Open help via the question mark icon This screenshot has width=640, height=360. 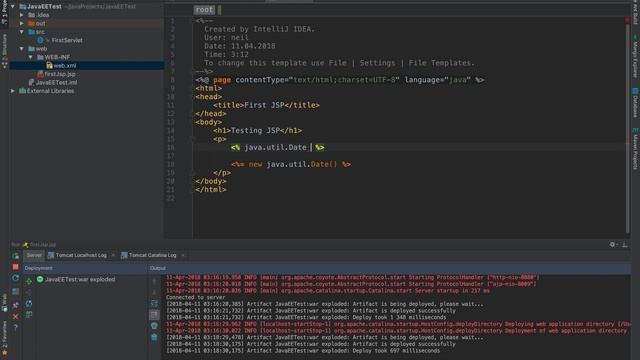[x=16, y=327]
